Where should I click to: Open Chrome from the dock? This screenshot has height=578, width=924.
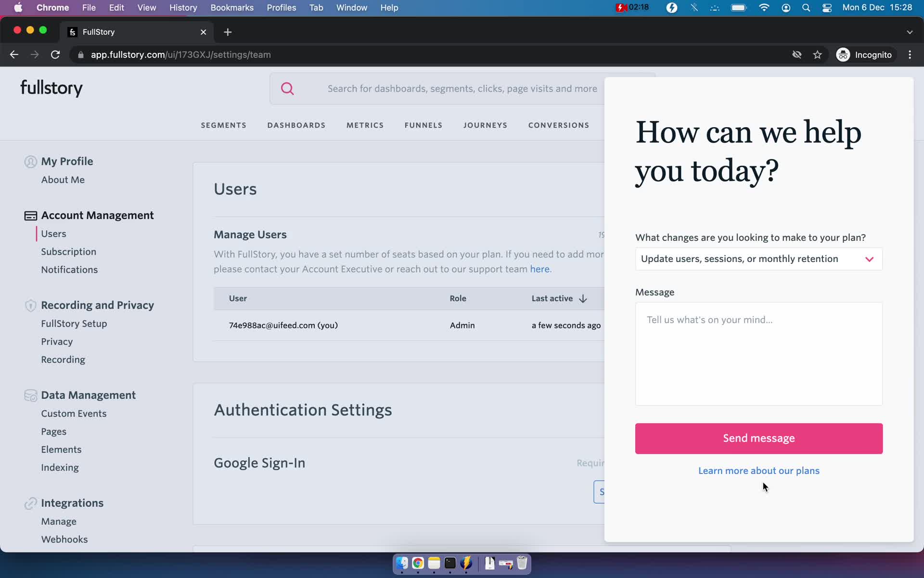[x=418, y=563]
